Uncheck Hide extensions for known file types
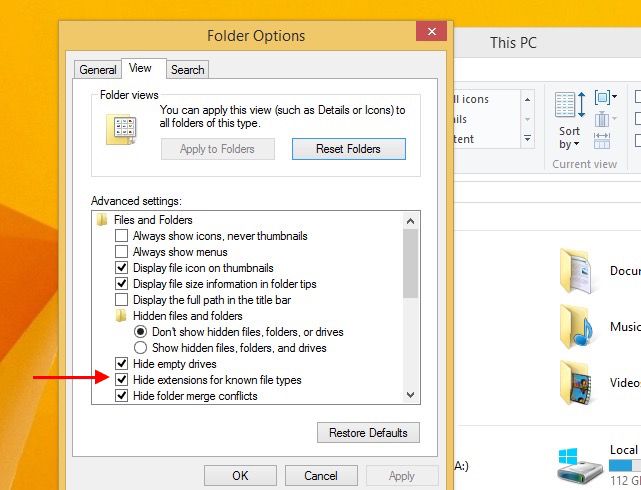Screen dimensions: 641x490 [121, 380]
